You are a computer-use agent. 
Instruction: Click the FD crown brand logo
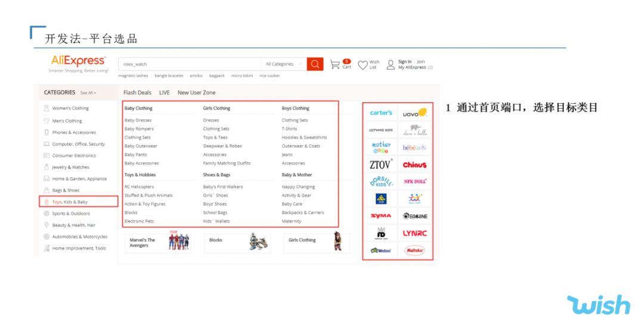pos(380,233)
